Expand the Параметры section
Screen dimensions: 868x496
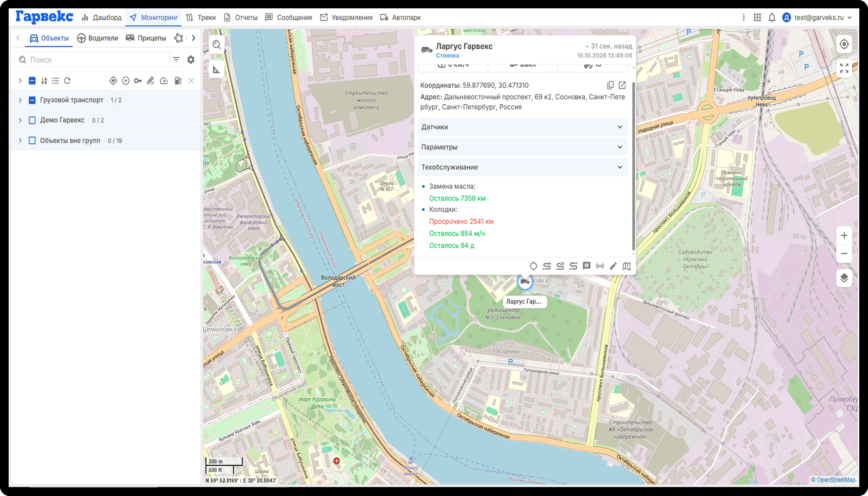tap(522, 147)
